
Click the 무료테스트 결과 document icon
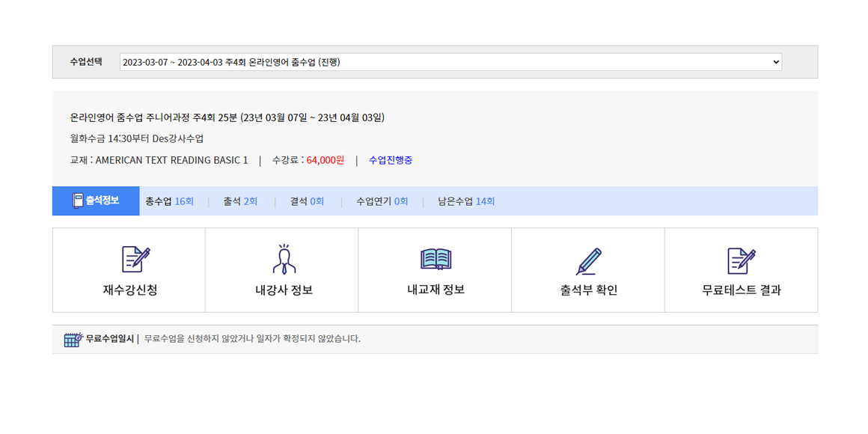pos(742,260)
